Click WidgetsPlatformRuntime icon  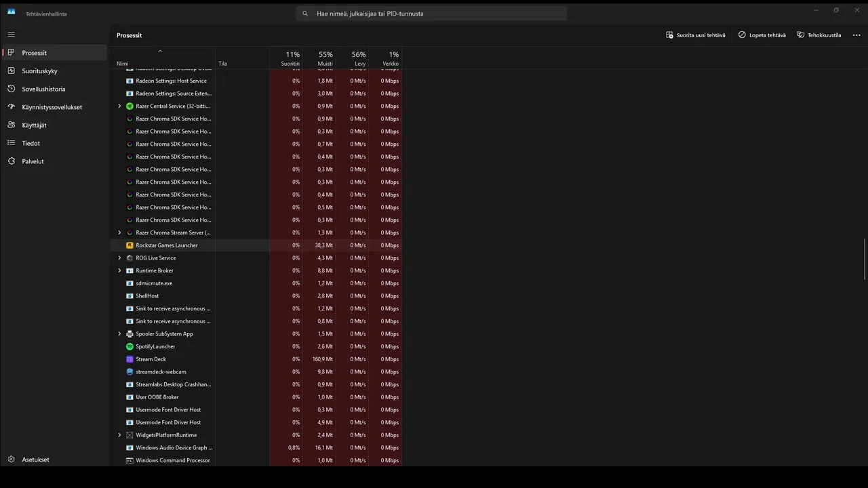pyautogui.click(x=130, y=435)
